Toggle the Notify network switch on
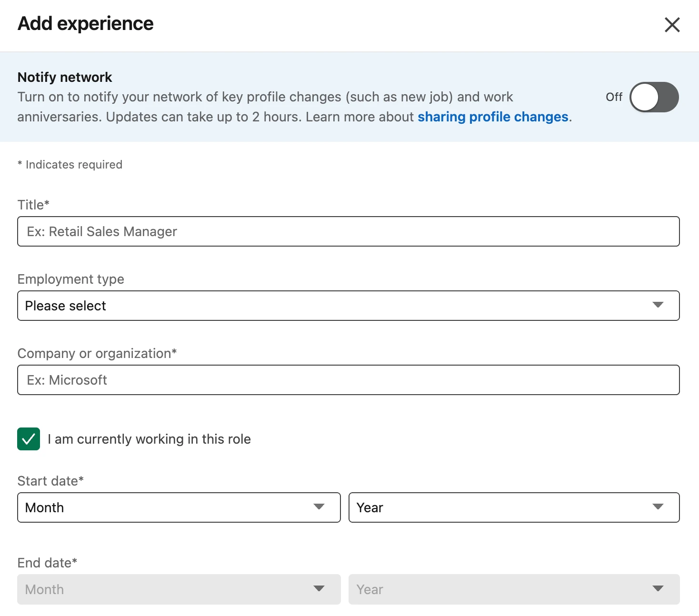Image resolution: width=699 pixels, height=616 pixels. pyautogui.click(x=654, y=97)
